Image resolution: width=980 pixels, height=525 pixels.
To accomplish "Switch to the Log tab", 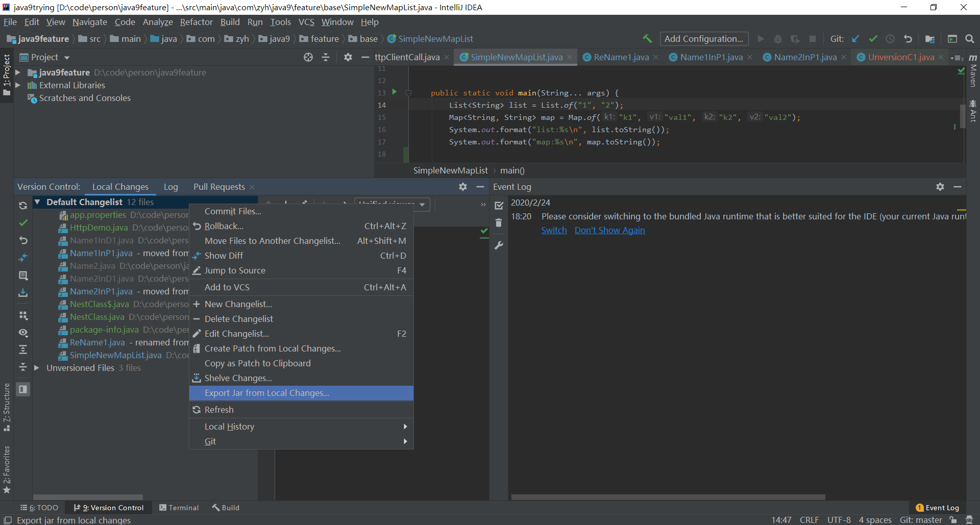I will [170, 187].
